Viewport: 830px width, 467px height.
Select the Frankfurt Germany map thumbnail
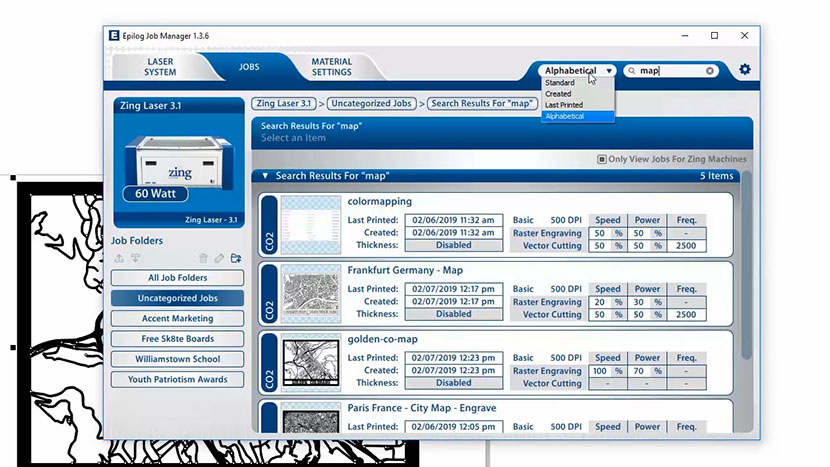[x=310, y=294]
